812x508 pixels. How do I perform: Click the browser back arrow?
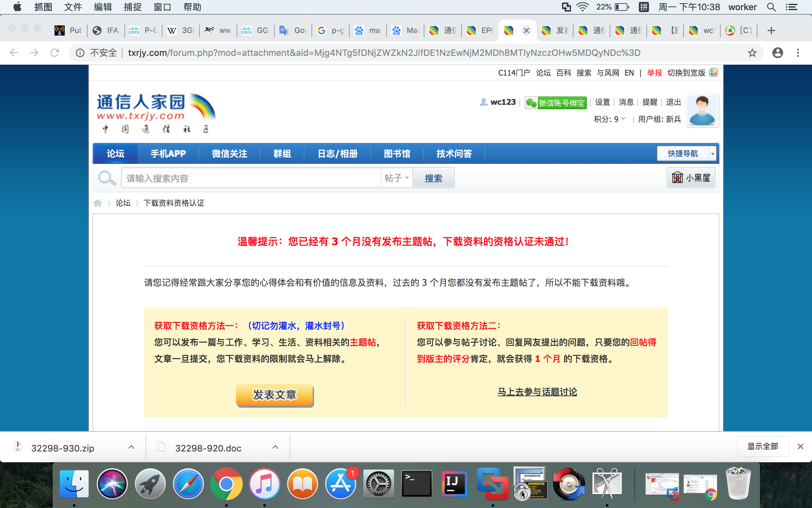(14, 53)
